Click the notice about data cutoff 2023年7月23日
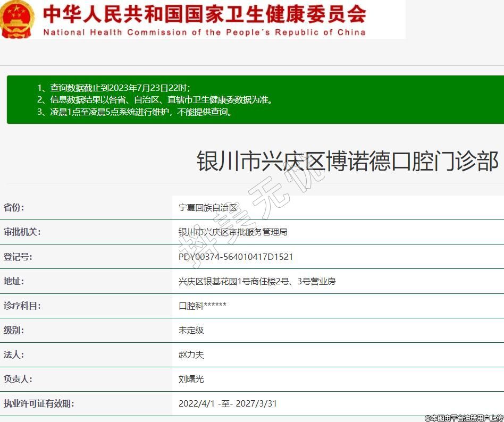Image resolution: width=504 pixels, height=422 pixels. coord(113,88)
